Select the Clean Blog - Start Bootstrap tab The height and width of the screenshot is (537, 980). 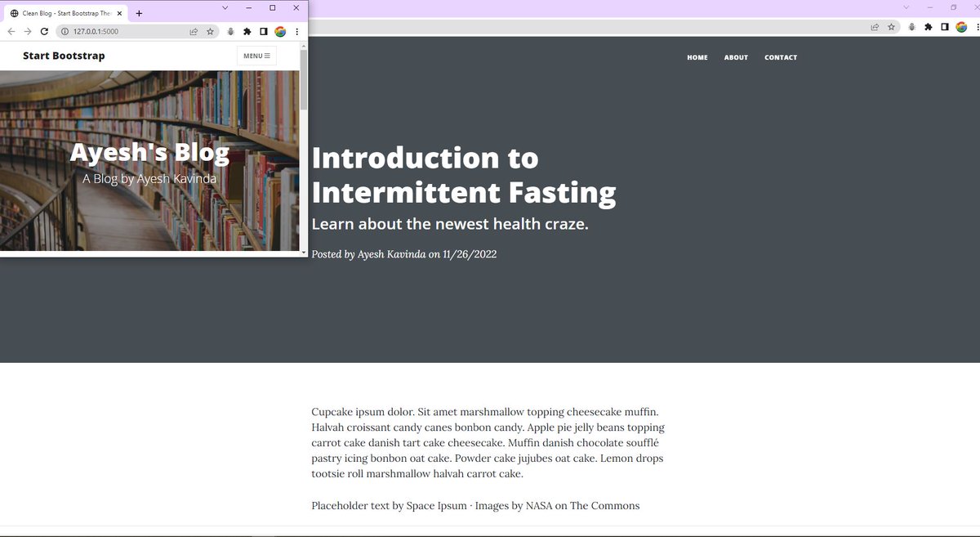pyautogui.click(x=65, y=13)
